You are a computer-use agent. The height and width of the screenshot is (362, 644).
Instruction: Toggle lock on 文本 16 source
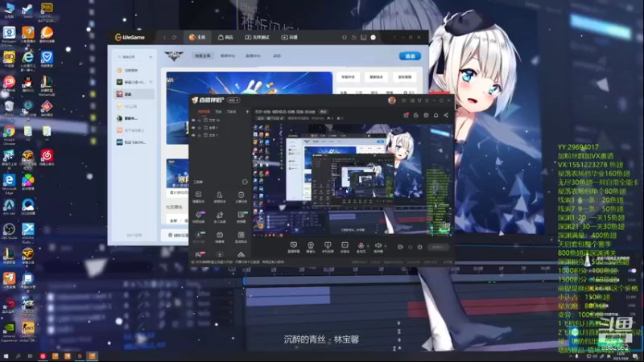200,120
